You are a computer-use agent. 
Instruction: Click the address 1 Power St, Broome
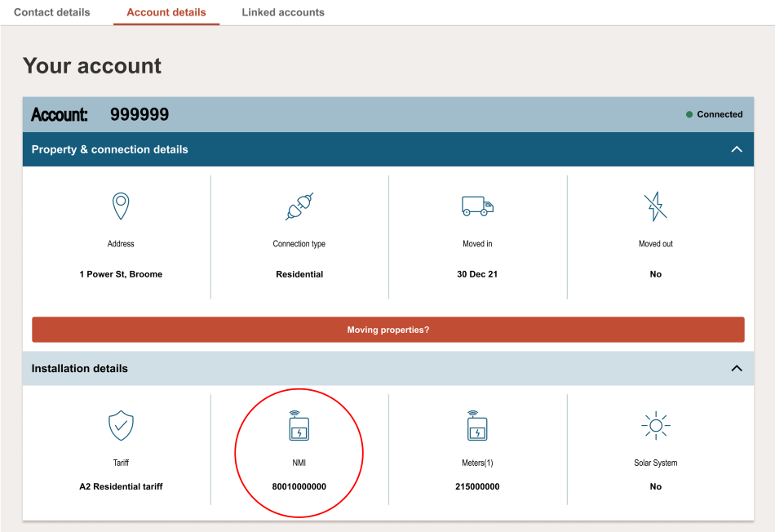(x=121, y=274)
